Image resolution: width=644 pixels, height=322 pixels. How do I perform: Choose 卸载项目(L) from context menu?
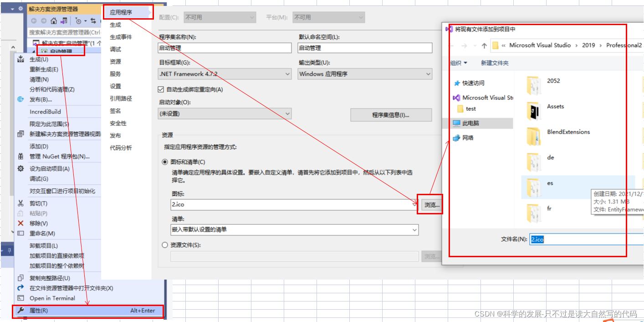[44, 246]
